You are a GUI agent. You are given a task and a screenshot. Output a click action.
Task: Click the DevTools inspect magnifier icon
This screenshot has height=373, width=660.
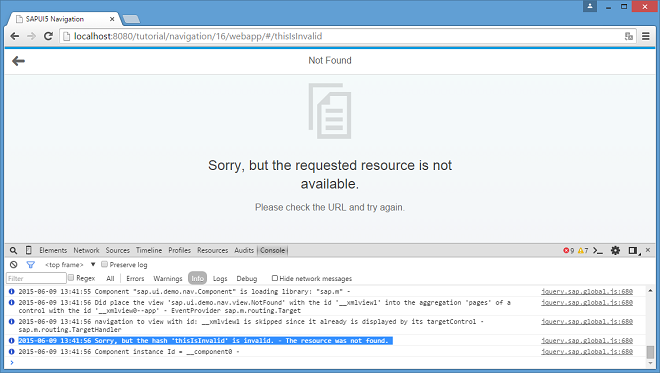[x=13, y=250]
